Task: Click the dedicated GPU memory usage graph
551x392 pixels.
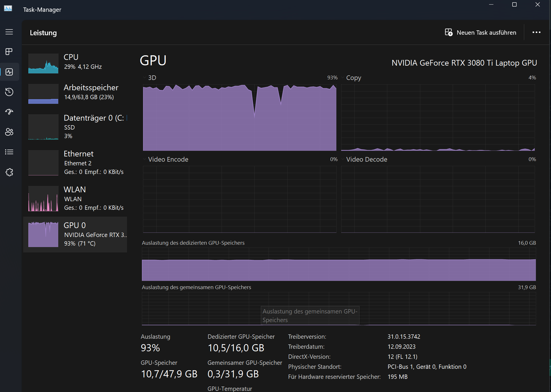Action: coord(339,264)
